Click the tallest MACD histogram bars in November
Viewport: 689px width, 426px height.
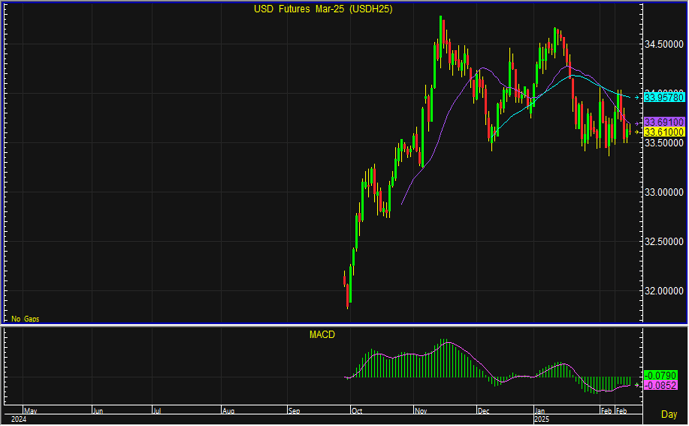click(x=442, y=350)
